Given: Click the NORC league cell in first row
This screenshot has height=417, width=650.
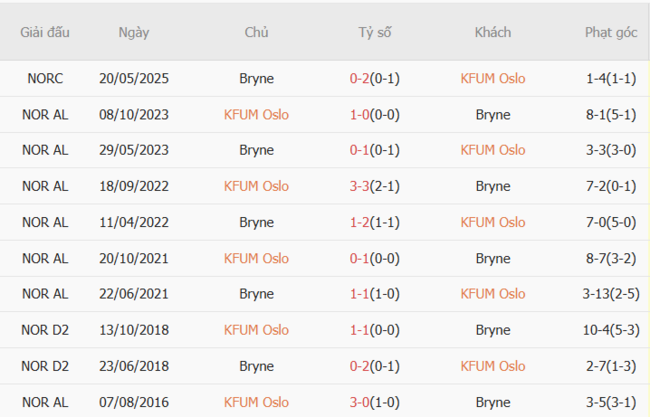Looking at the screenshot, I should point(45,78).
